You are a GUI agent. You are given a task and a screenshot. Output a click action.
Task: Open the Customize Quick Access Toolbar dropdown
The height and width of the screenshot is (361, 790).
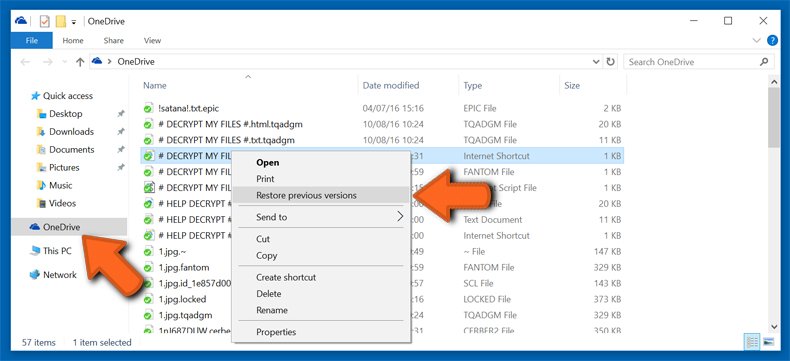[x=74, y=22]
